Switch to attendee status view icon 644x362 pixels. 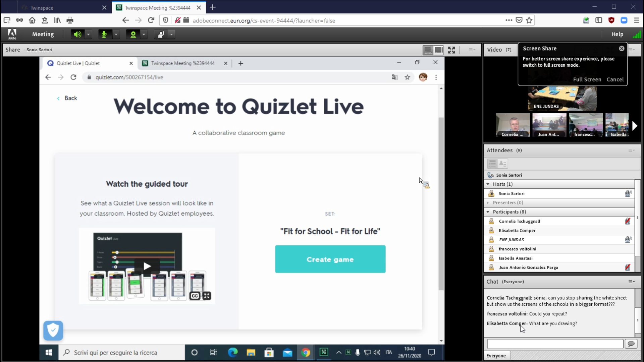(x=502, y=164)
